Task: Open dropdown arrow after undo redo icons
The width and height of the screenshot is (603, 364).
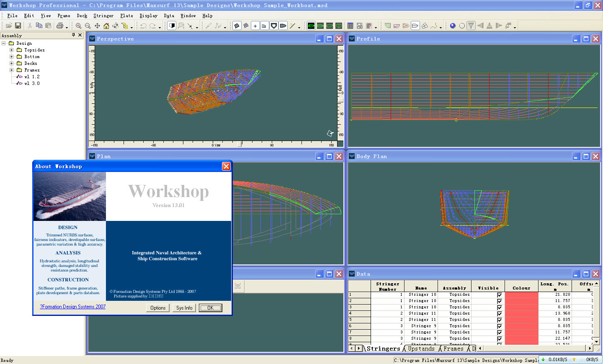Action: [160, 27]
